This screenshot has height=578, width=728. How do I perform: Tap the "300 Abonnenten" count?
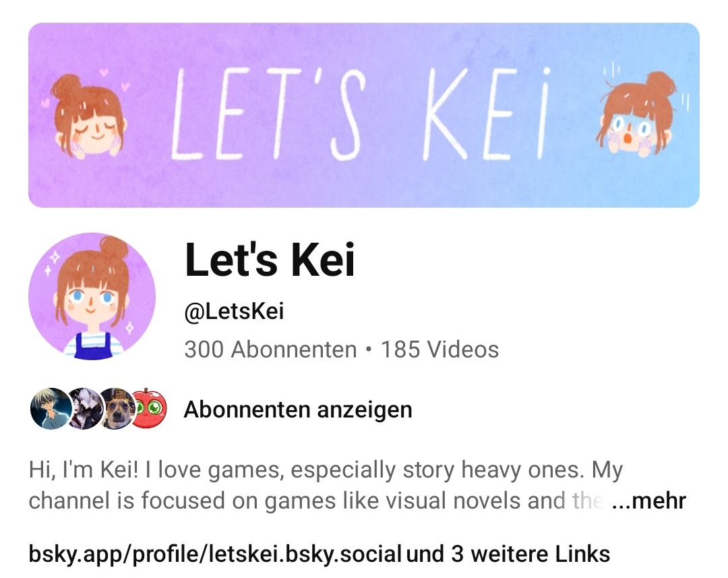270,349
